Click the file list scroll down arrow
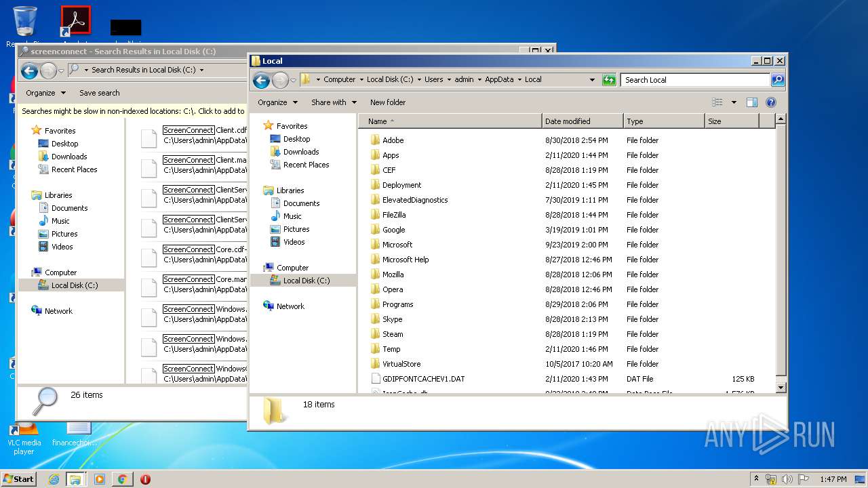868x488 pixels. click(x=781, y=387)
